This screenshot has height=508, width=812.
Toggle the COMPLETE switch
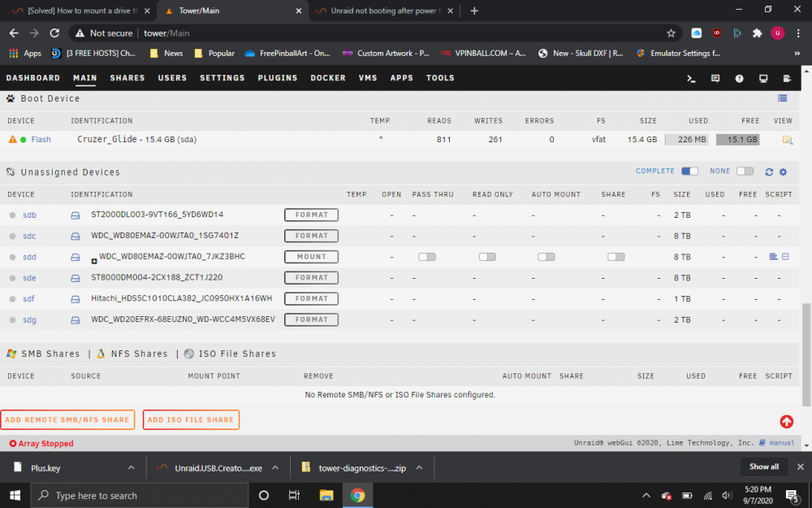point(689,171)
